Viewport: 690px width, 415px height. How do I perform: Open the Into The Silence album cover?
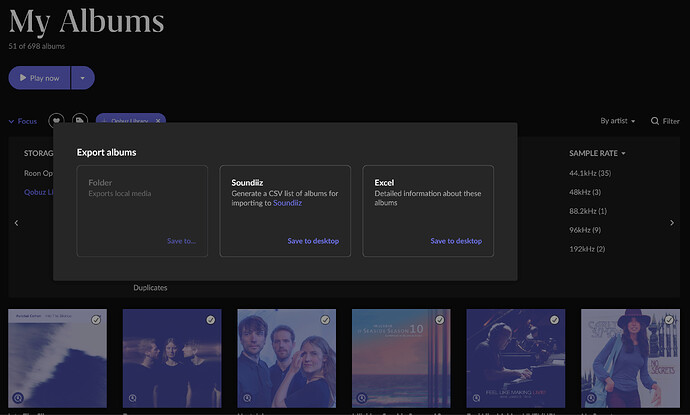click(57, 358)
